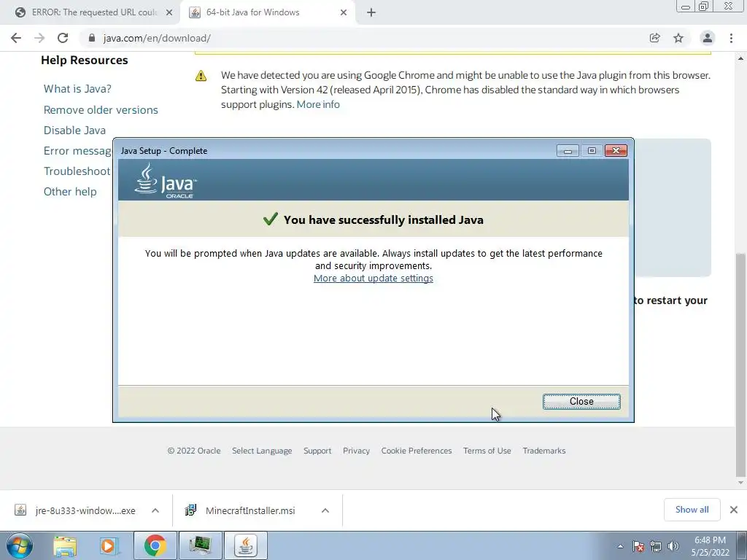The image size is (747, 560).
Task: Open Trademarks footer link
Action: (544, 451)
